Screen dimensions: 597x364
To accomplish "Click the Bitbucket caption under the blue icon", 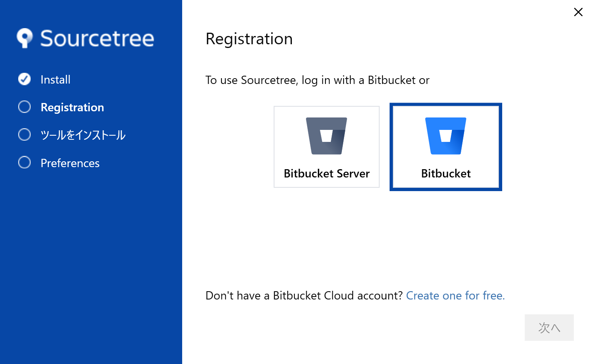I will point(446,174).
